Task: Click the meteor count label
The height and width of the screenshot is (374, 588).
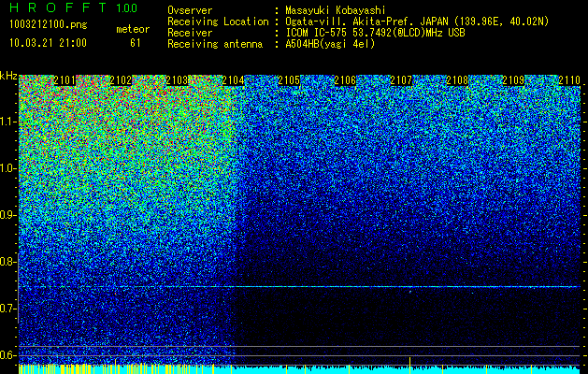Action: pyautogui.click(x=133, y=29)
